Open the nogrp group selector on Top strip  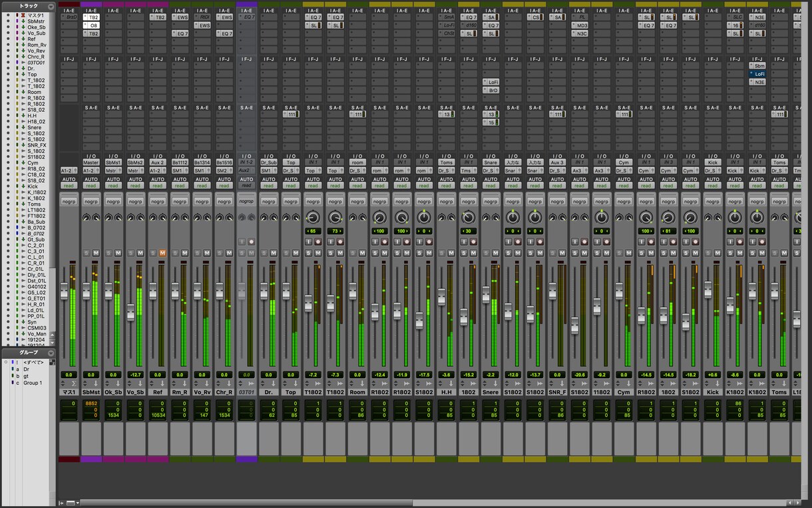(x=291, y=201)
